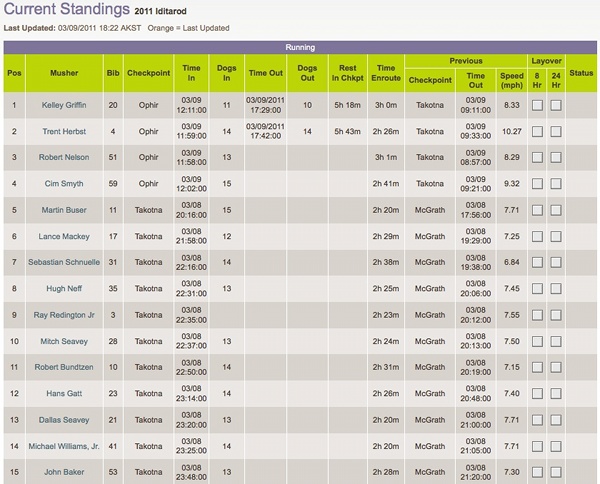Image resolution: width=600 pixels, height=484 pixels.
Task: Open Michael Williams, Jr. musher link
Action: pyautogui.click(x=64, y=446)
